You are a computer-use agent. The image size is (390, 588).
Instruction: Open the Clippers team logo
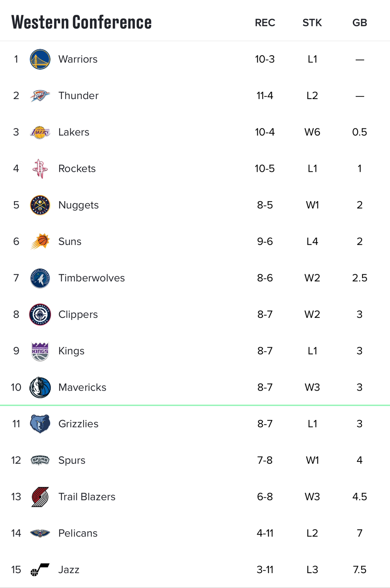(x=40, y=314)
